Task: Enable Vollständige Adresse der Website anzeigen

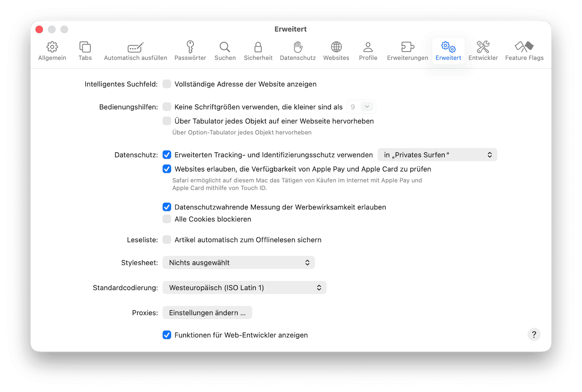Action: (167, 84)
